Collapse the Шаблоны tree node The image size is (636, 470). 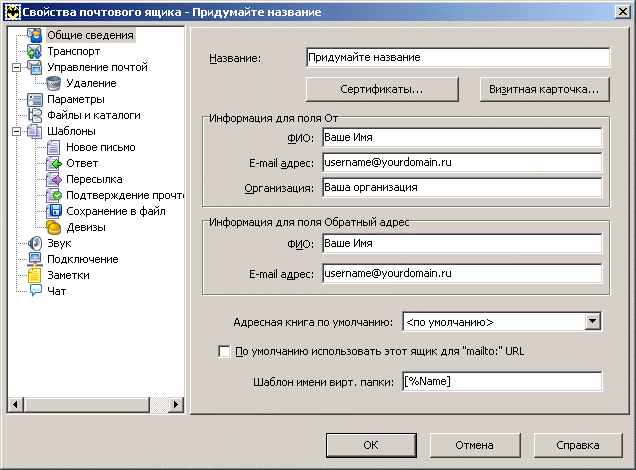(17, 131)
